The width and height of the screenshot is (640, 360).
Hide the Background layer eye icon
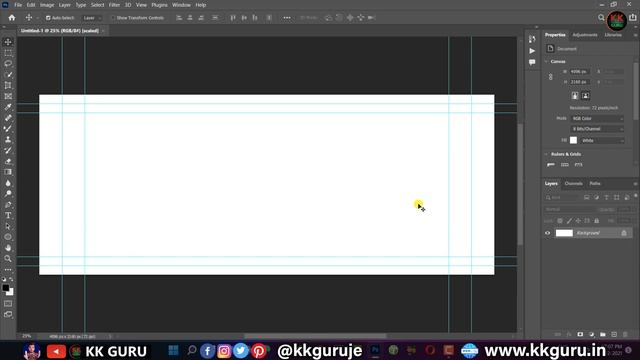[548, 233]
